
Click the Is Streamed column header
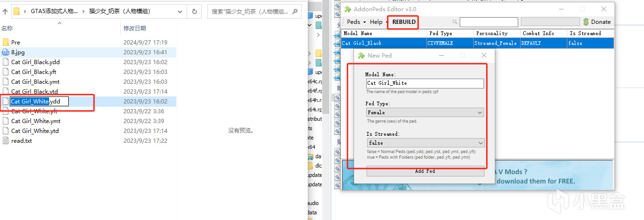click(590, 34)
